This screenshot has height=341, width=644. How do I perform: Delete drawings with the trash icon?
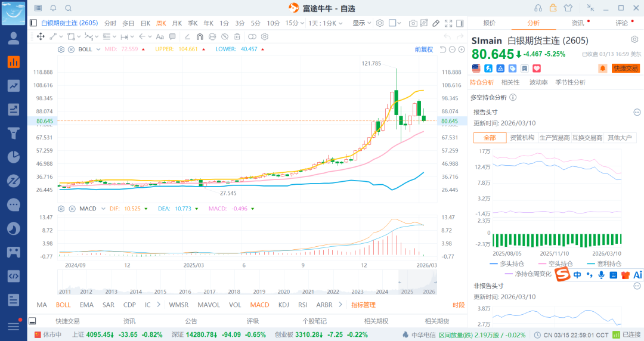tap(237, 36)
